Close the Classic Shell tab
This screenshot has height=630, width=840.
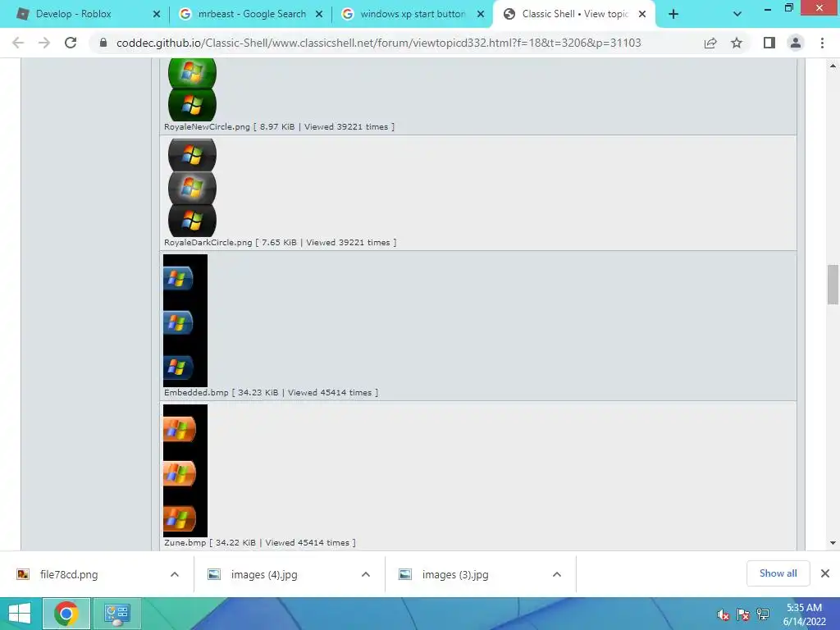point(642,15)
